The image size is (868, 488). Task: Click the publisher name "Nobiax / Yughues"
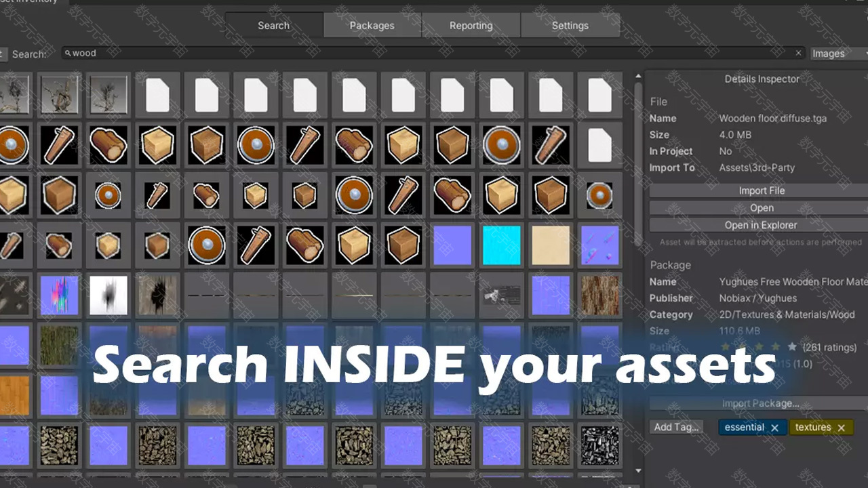(758, 298)
